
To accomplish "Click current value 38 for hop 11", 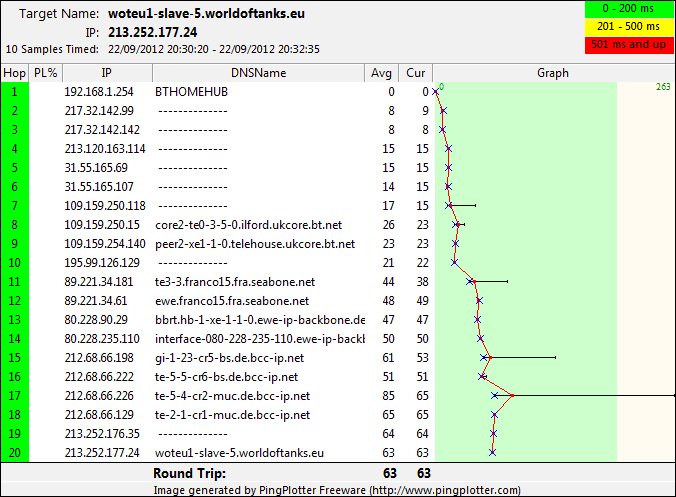I will (422, 282).
